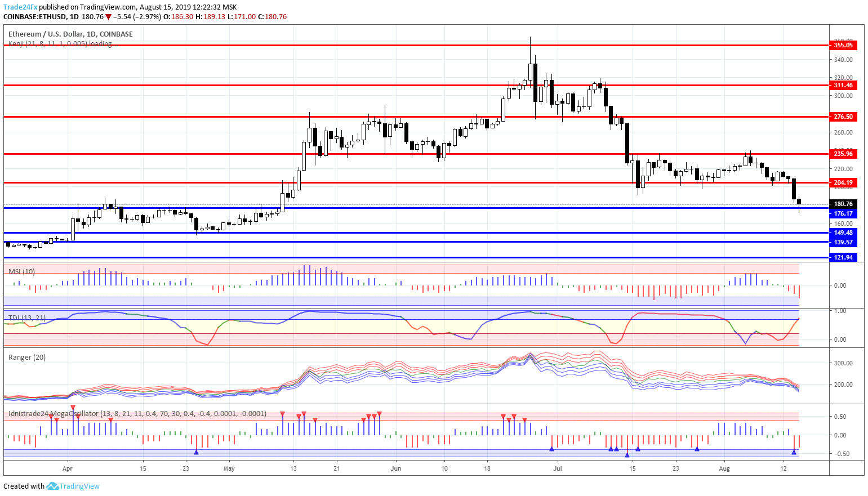
Task: Open the Trade24Fx author link
Action: (x=20, y=7)
